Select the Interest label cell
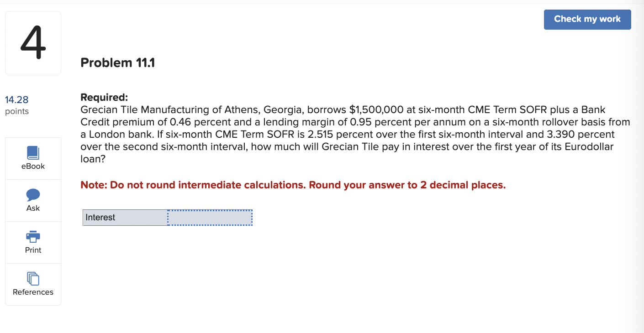Image resolution: width=644 pixels, height=333 pixels. [125, 218]
